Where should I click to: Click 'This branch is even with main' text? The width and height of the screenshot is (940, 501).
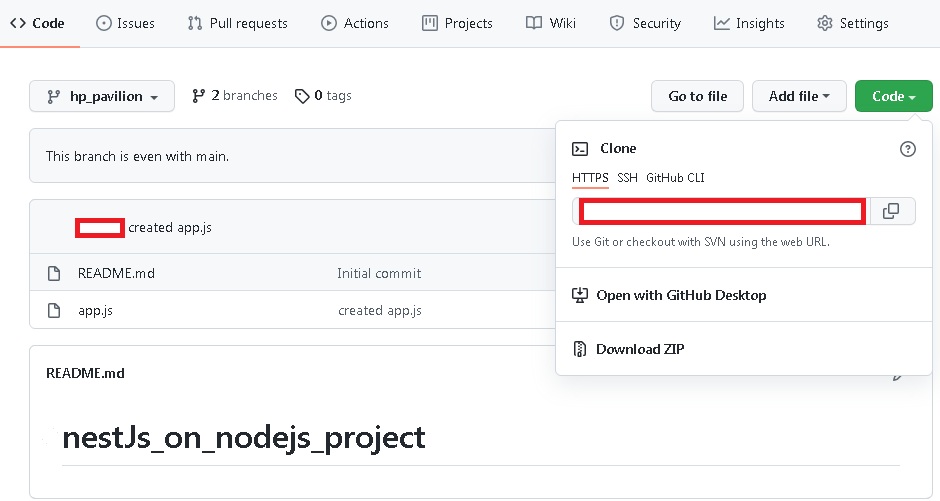(137, 156)
